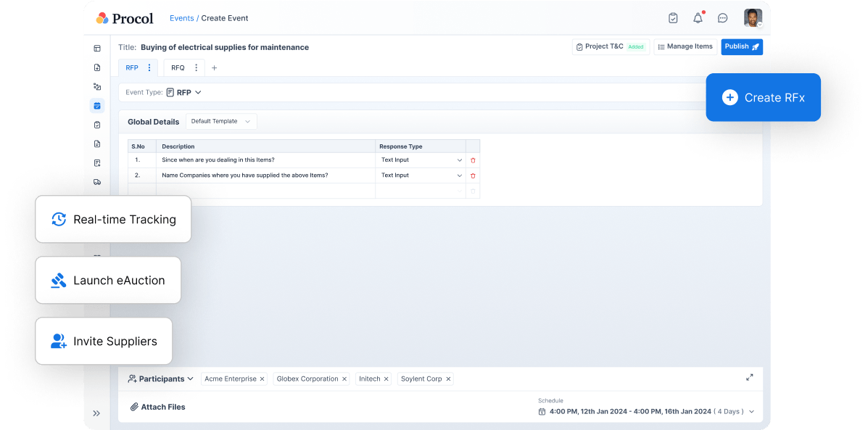Click the delivery truck icon in the sidebar
Viewport: 868px width, 430px height.
[97, 182]
